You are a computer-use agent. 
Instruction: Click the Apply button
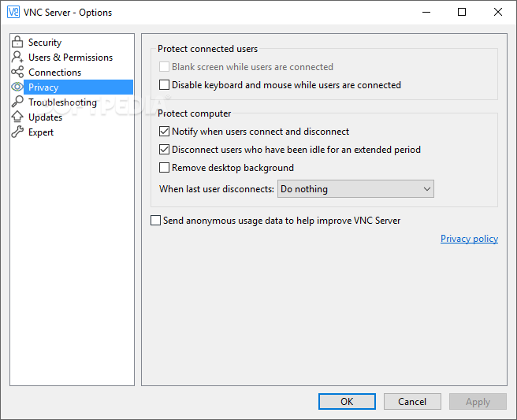[x=478, y=402]
